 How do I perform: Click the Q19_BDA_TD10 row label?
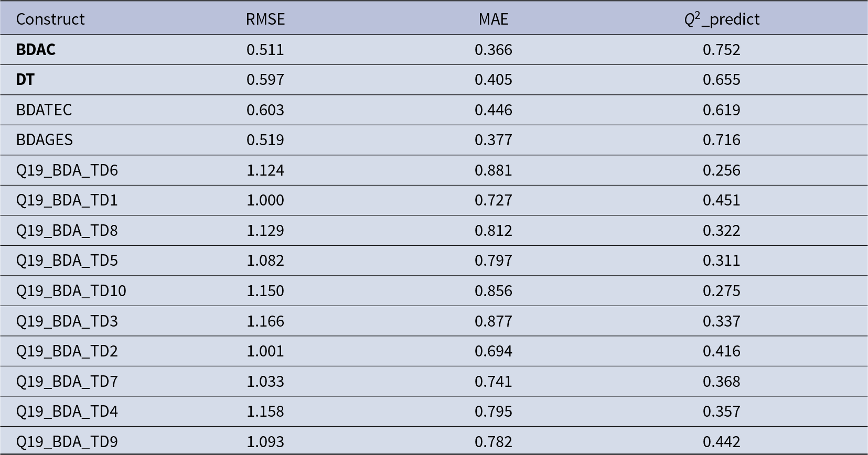click(x=71, y=290)
